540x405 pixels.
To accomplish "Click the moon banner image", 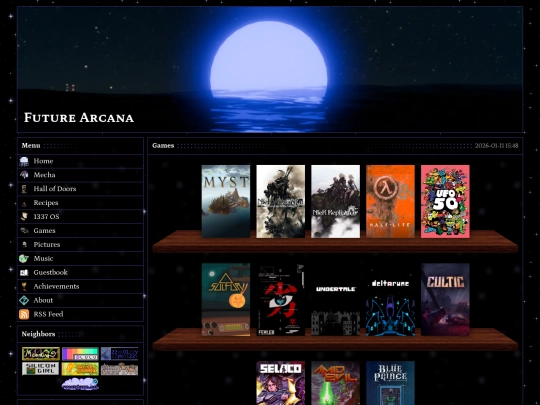I will coord(270,70).
